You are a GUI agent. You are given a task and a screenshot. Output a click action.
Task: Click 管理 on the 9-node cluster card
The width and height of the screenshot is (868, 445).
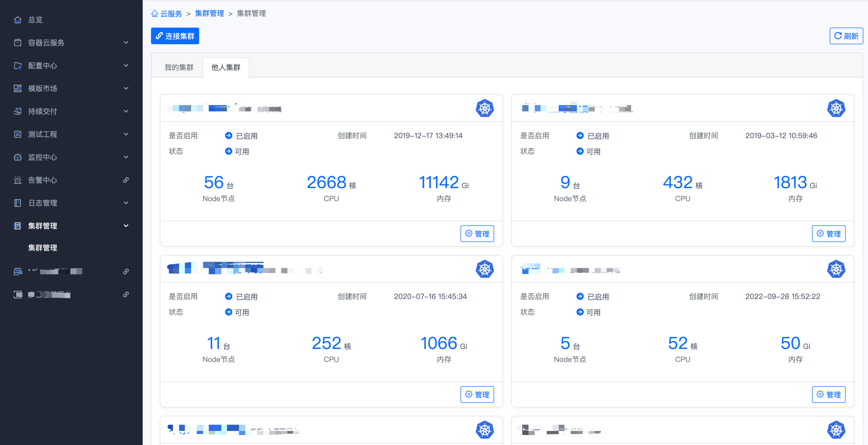(829, 234)
